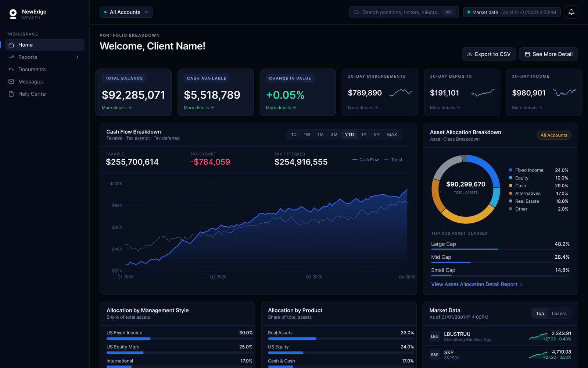Click the S&P ticker badge

coord(435,355)
